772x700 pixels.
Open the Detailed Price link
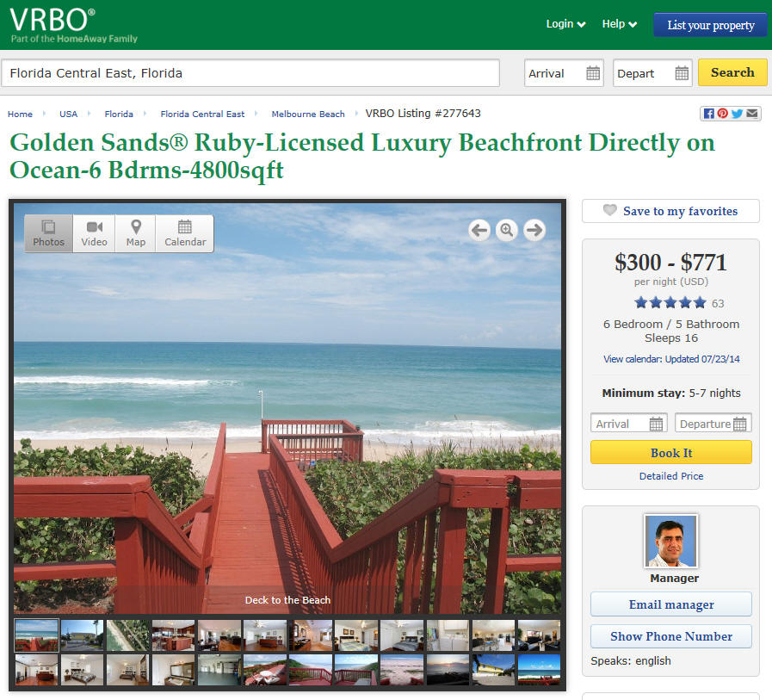pyautogui.click(x=671, y=476)
